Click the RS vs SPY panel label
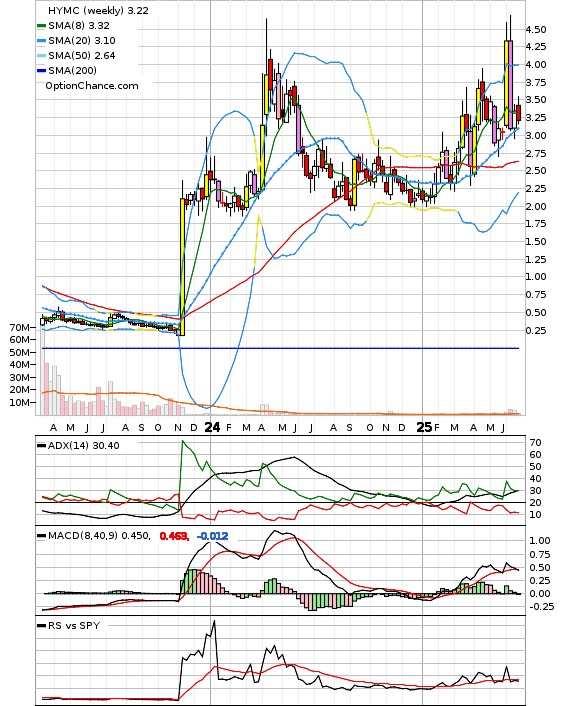This screenshot has height=706, width=566. pos(74,625)
